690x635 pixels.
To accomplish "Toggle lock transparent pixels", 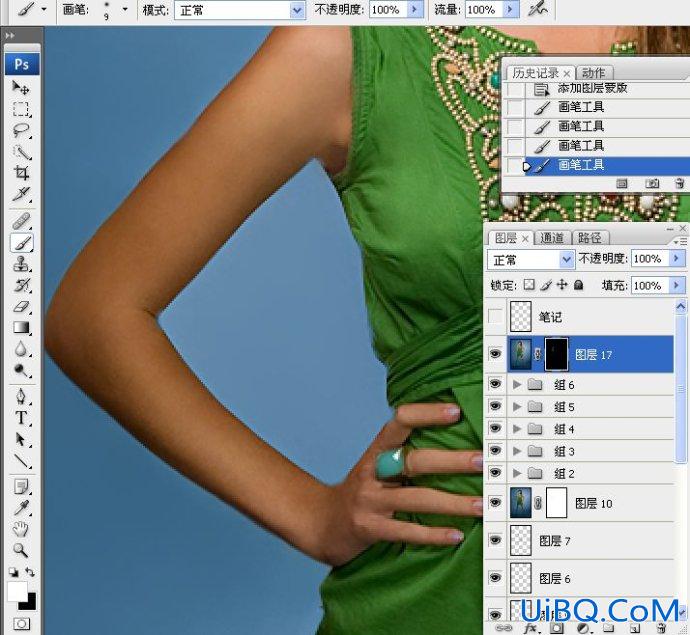I will pos(529,285).
